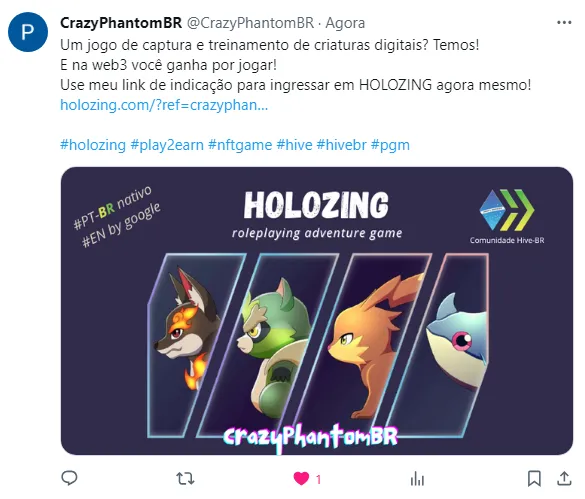Select the #hive hashtag
This screenshot has width=585, height=499.
294,145
